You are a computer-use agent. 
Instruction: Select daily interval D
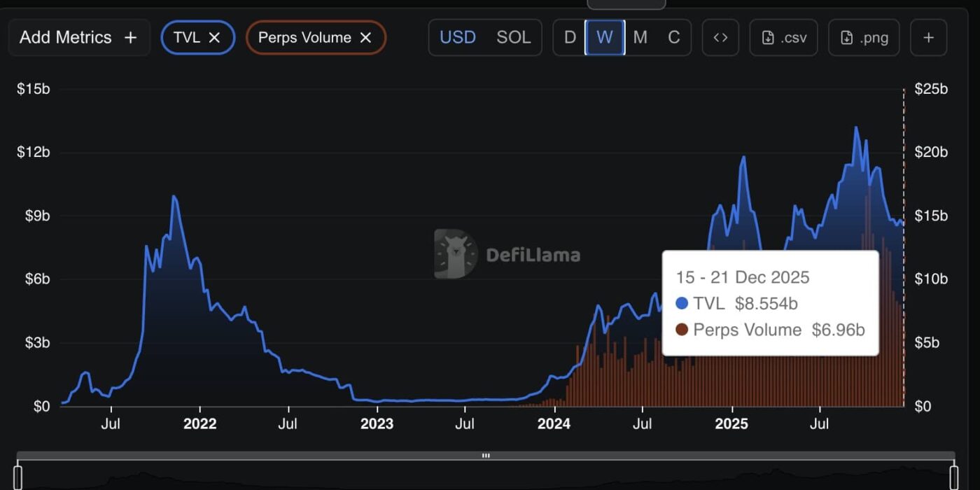(x=570, y=38)
